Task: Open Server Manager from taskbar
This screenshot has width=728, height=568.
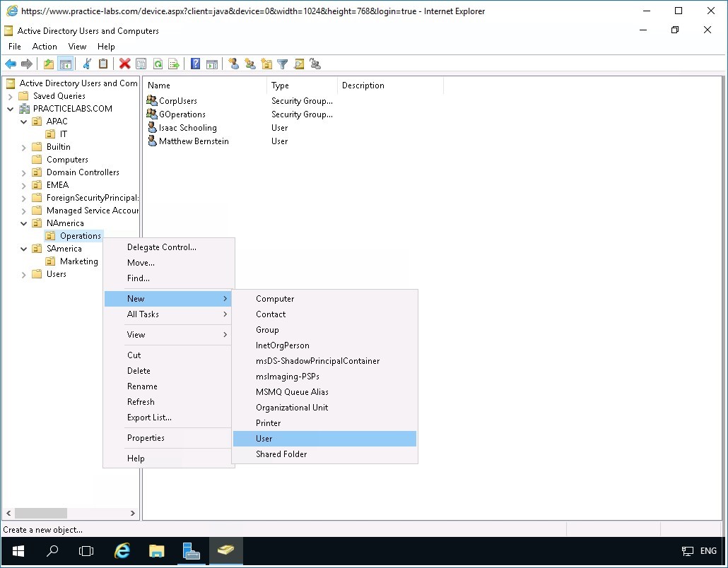Action: 192,551
